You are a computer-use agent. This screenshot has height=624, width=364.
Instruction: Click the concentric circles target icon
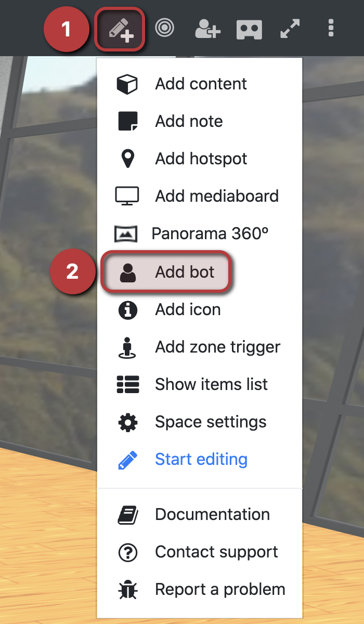coord(164,28)
